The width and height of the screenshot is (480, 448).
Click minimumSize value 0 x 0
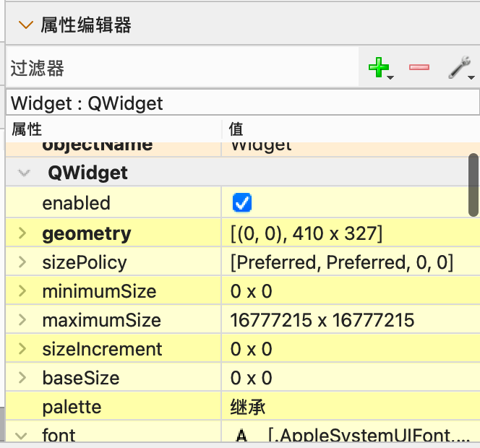(252, 291)
